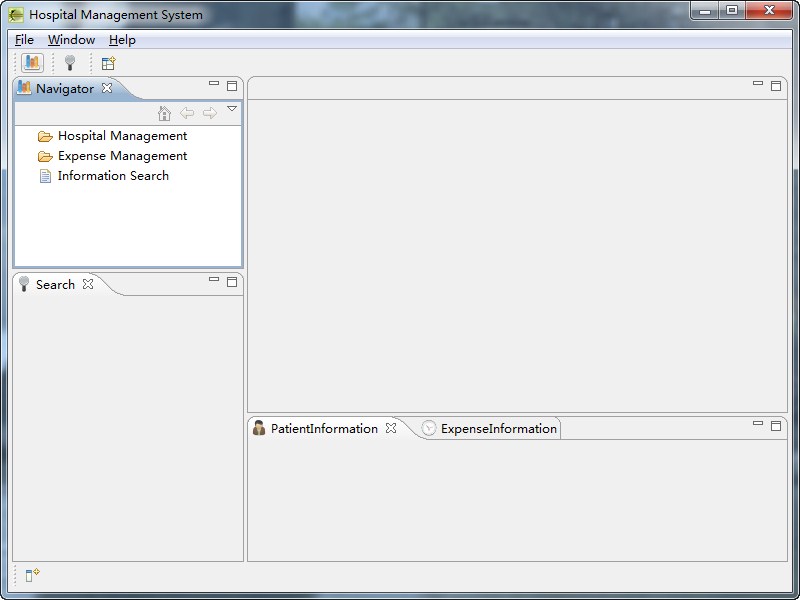Screen dimensions: 800x600
Task: Select the PatientInformation tab
Action: pyautogui.click(x=324, y=429)
